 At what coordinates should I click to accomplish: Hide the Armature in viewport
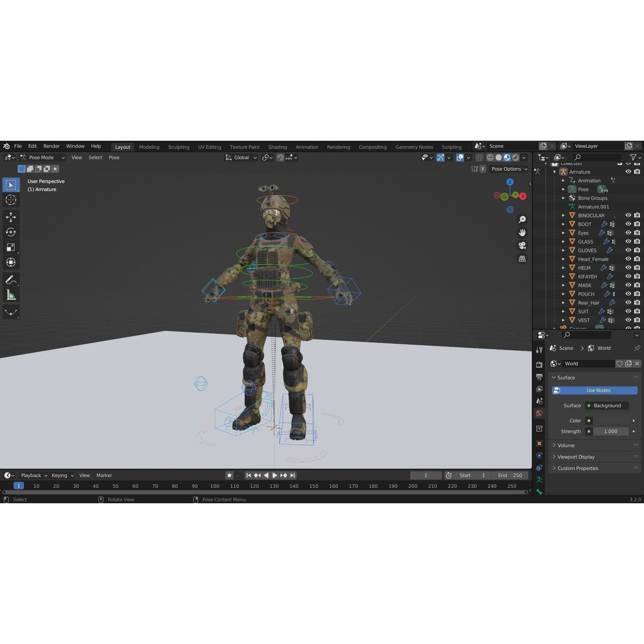(628, 172)
